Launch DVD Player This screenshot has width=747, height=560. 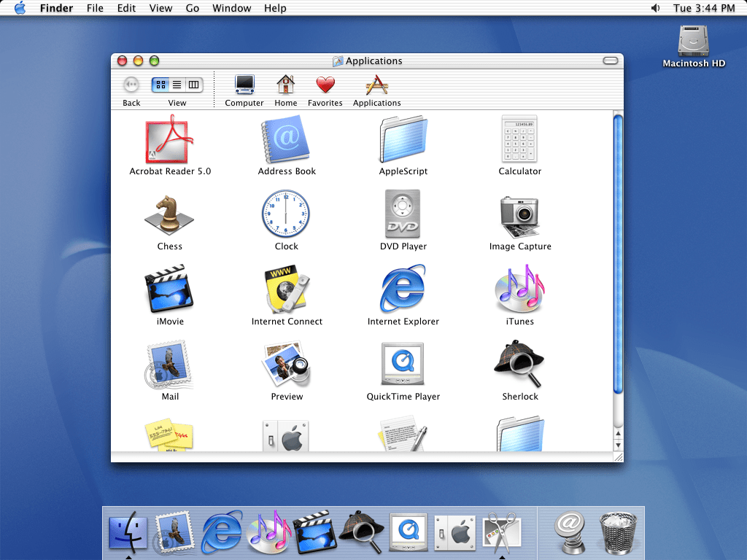[x=403, y=214]
